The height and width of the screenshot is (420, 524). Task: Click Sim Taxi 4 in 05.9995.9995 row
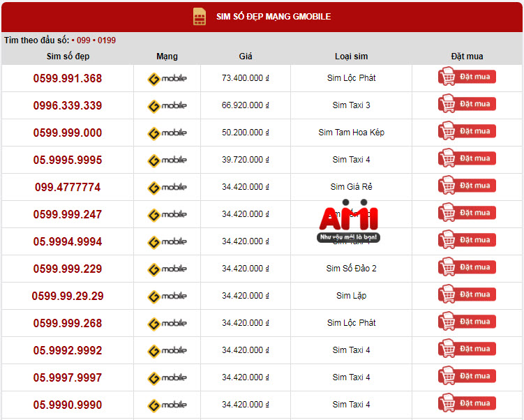point(351,160)
